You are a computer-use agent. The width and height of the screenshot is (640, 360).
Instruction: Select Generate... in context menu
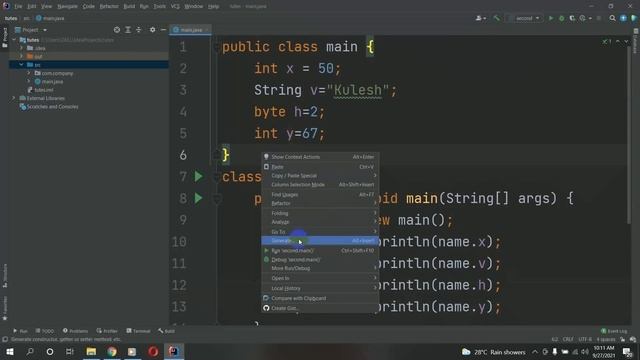(320, 241)
